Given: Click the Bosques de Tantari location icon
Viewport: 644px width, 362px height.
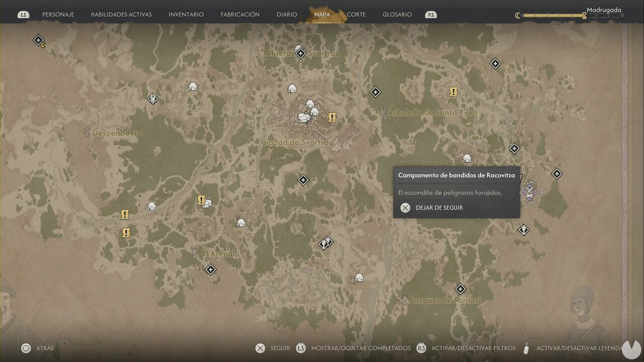Looking at the screenshot, I should point(405,300).
